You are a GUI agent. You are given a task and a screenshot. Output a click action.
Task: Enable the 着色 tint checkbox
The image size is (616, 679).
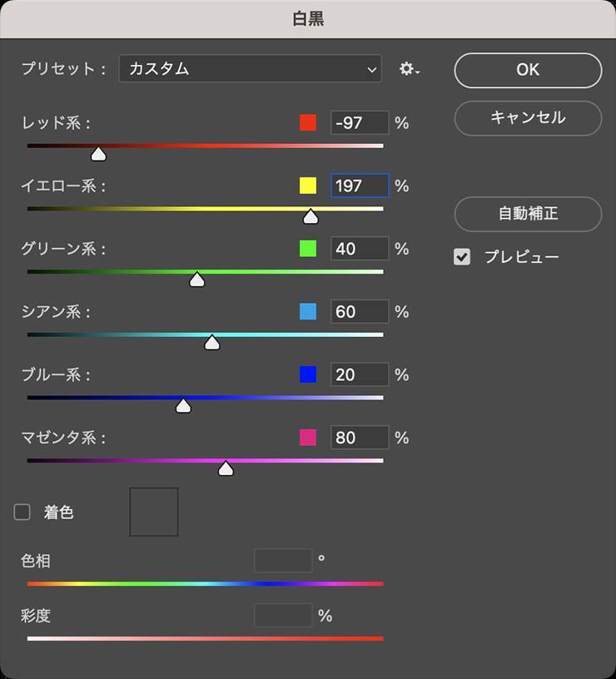(22, 513)
